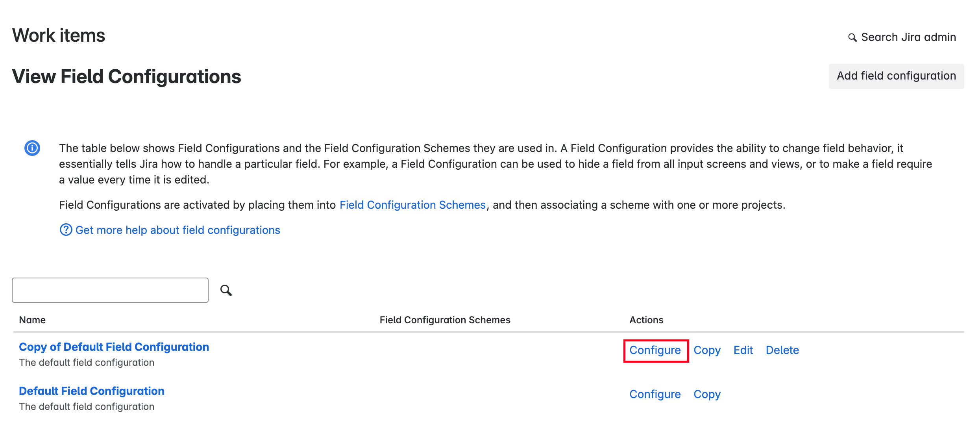Click the search magnifier icon beside filter box
Viewport: 980px width, 441px height.
[x=226, y=290]
